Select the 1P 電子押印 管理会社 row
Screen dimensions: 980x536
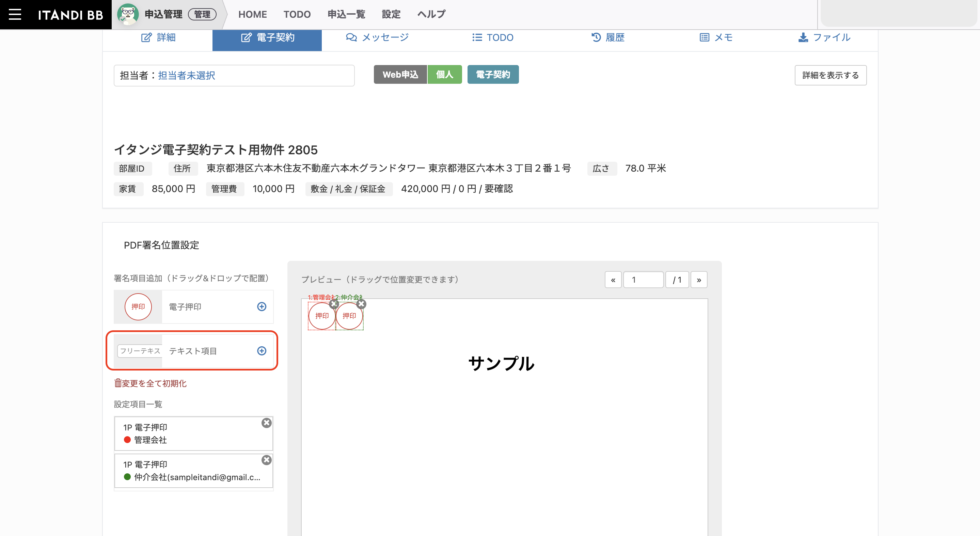pyautogui.click(x=193, y=433)
